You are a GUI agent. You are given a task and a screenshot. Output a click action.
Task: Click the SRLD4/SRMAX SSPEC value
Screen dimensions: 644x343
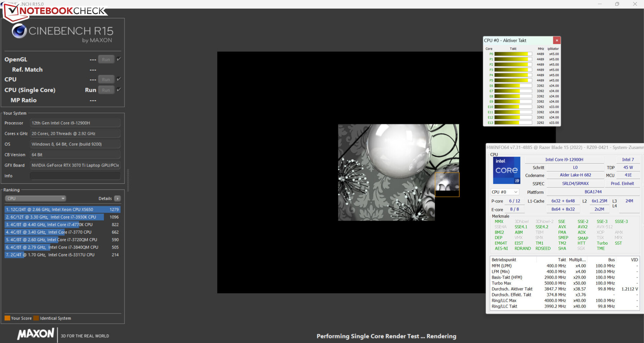pos(575,183)
